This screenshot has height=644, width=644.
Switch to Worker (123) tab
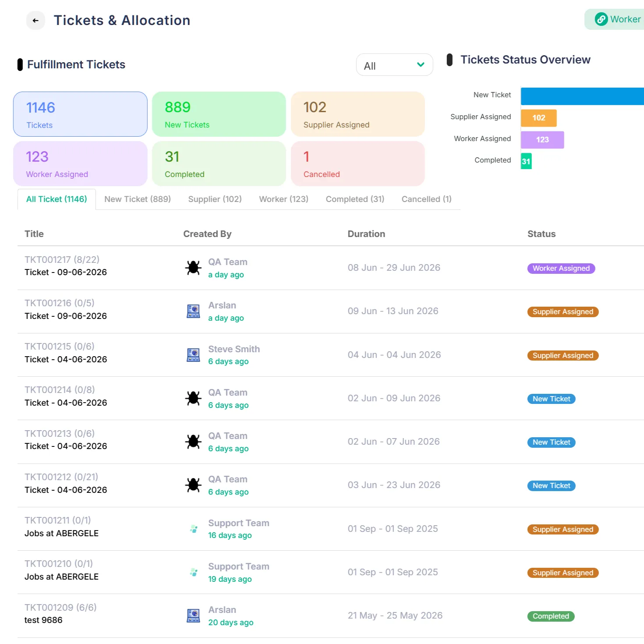pyautogui.click(x=284, y=199)
